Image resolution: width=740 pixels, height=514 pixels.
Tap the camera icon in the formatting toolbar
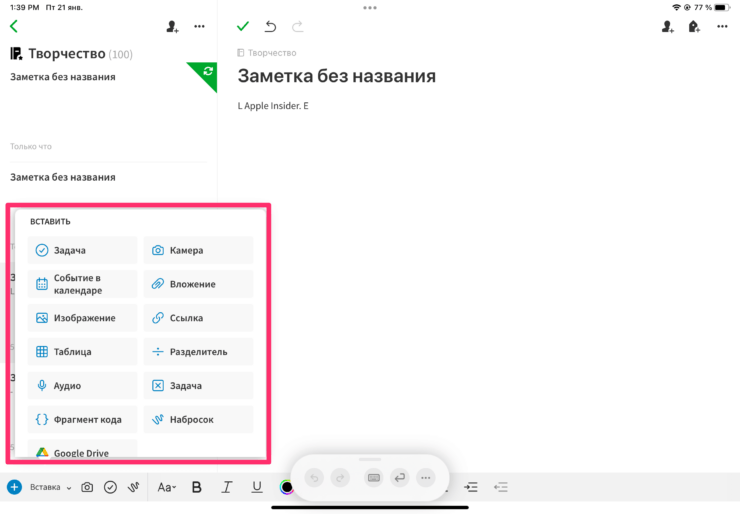[87, 487]
